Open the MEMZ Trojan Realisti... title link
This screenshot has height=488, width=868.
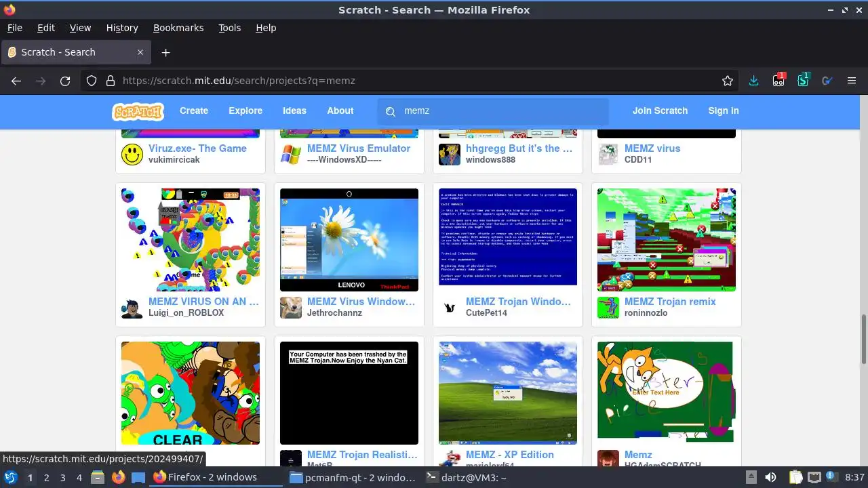[362, 455]
